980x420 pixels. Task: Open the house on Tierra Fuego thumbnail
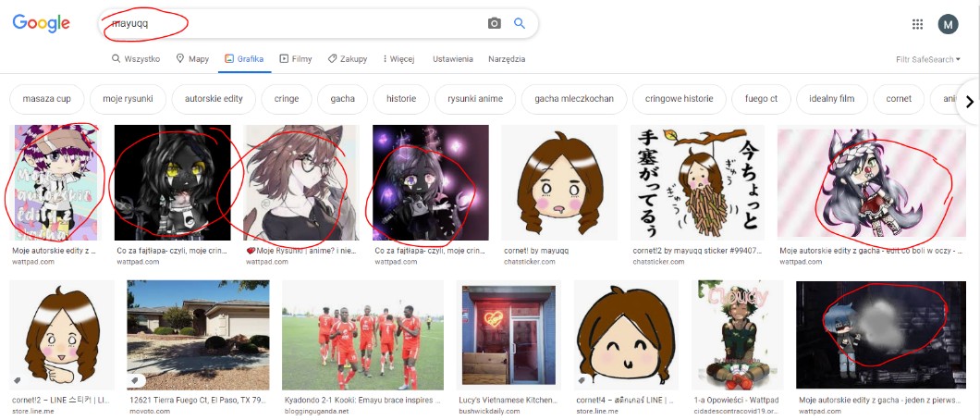(198, 335)
